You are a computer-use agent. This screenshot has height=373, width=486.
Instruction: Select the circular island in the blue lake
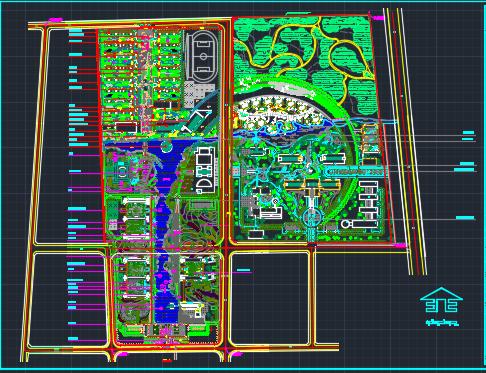tap(166, 146)
